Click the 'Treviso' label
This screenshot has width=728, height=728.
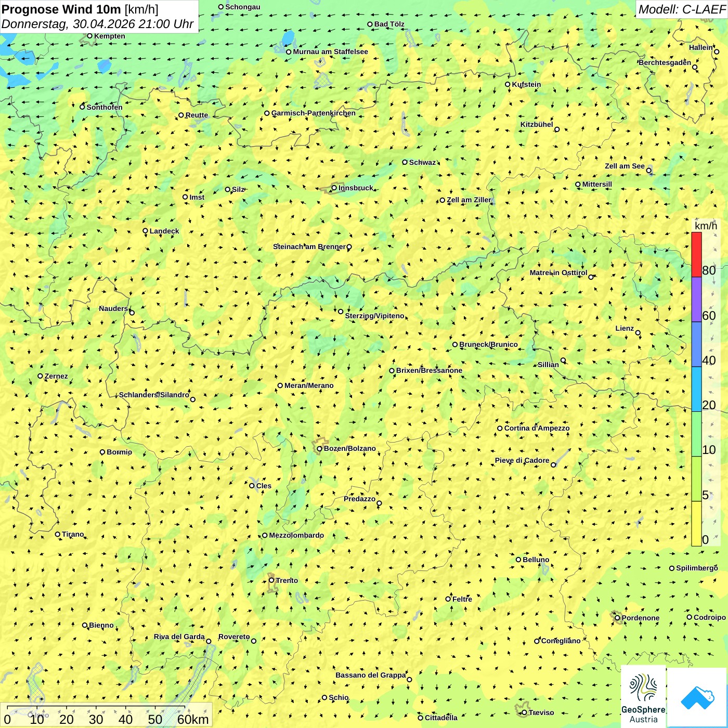coord(541,712)
